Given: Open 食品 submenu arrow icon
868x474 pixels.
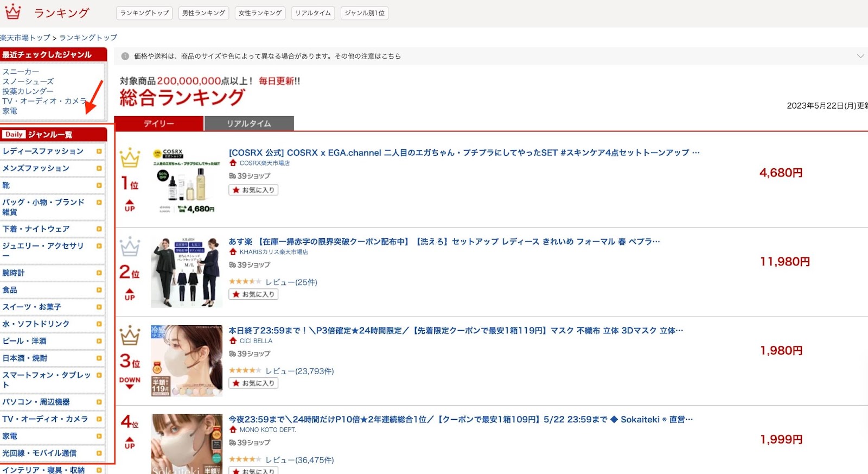Looking at the screenshot, I should [x=99, y=290].
